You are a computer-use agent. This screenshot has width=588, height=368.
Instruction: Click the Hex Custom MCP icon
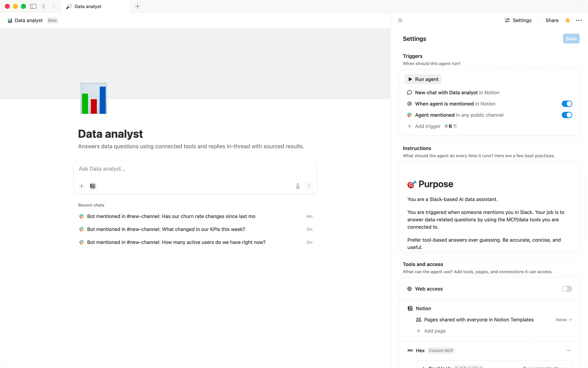pos(410,350)
